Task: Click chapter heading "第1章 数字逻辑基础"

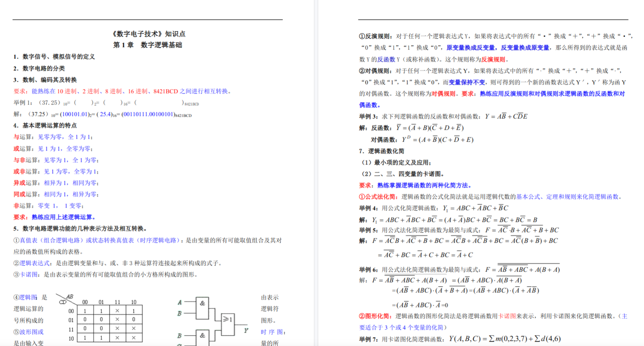Action: 148,45
